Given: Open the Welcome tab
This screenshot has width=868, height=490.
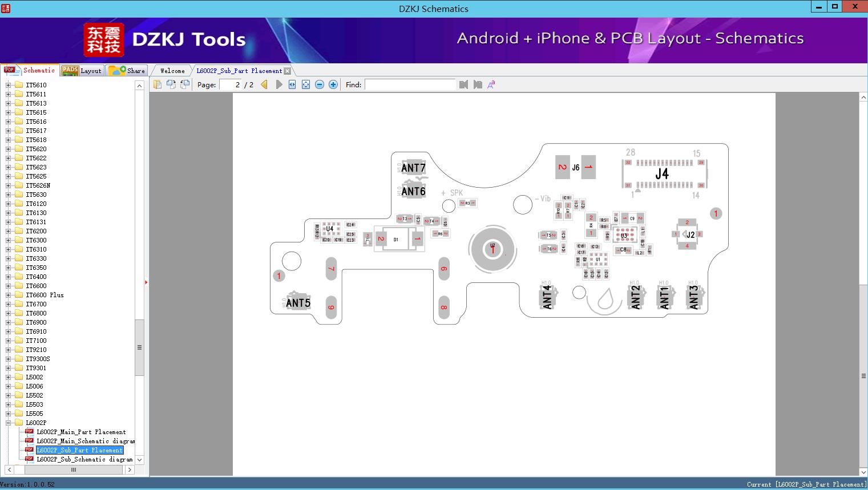Looking at the screenshot, I should [x=172, y=71].
